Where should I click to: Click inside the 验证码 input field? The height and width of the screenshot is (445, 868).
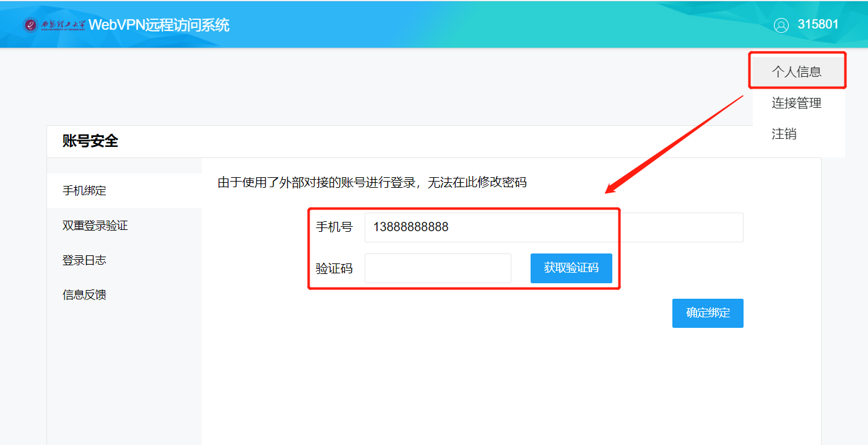(x=438, y=268)
